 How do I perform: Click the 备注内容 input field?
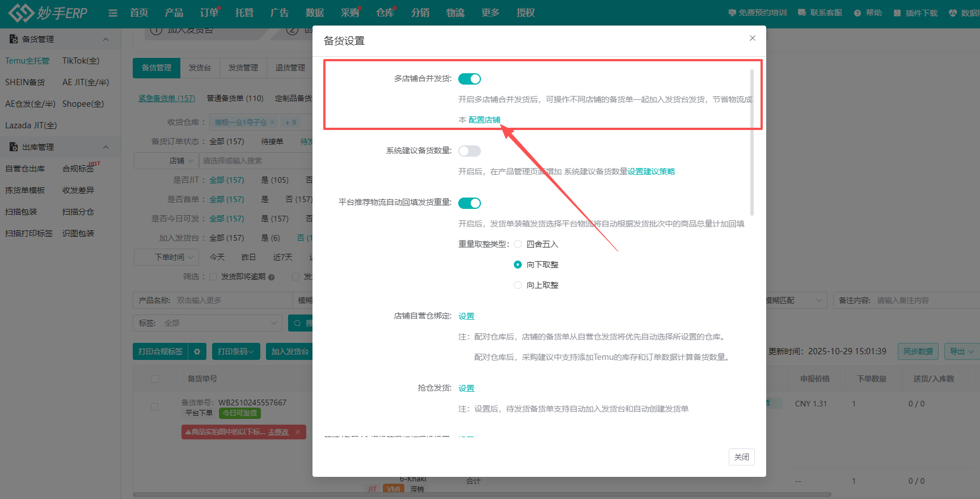pyautogui.click(x=927, y=300)
